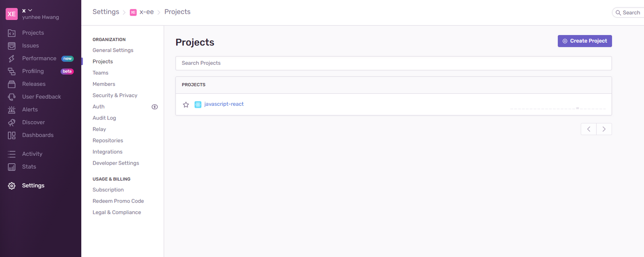Click the React platform icon for javascript-react
This screenshot has height=257, width=644.
tap(198, 105)
